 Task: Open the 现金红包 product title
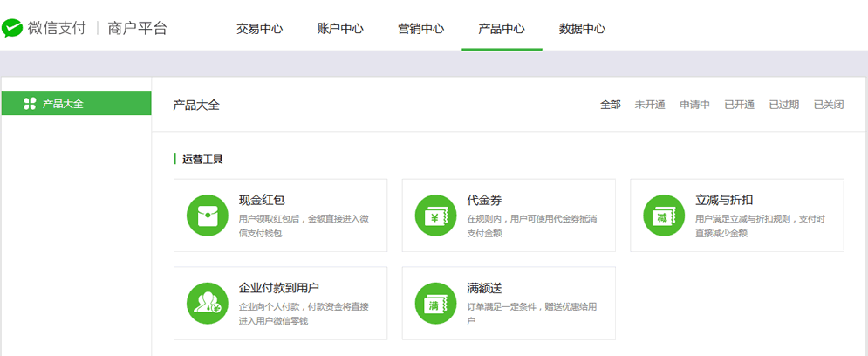click(x=262, y=200)
